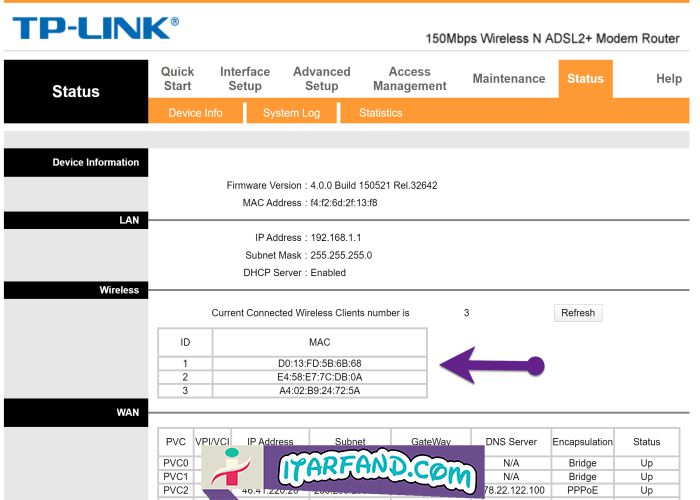Select the Maintenance tab
The width and height of the screenshot is (700, 500).
[509, 79]
